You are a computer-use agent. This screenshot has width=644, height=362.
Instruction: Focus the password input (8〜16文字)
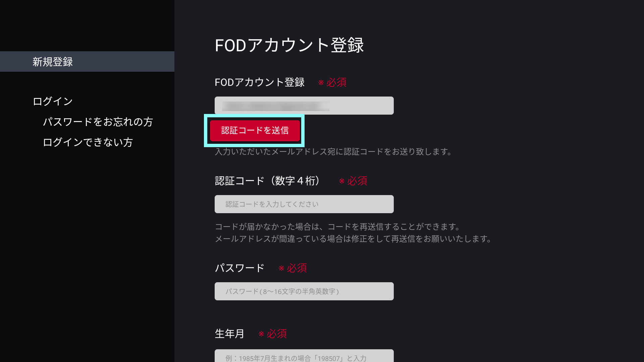point(304,291)
